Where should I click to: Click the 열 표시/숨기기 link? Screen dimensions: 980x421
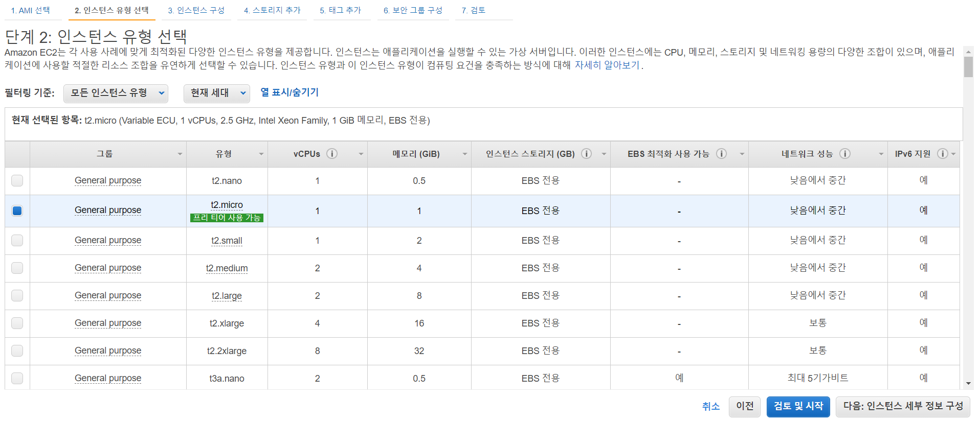[x=289, y=92]
